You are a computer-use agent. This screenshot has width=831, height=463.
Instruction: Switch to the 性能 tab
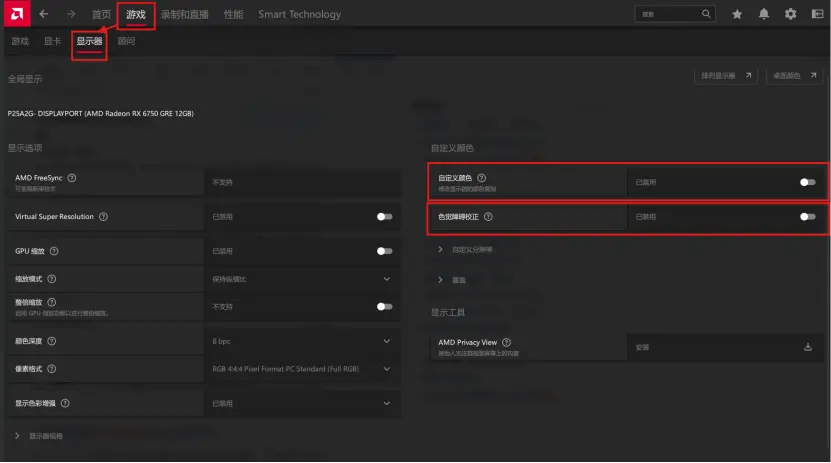[x=233, y=14]
